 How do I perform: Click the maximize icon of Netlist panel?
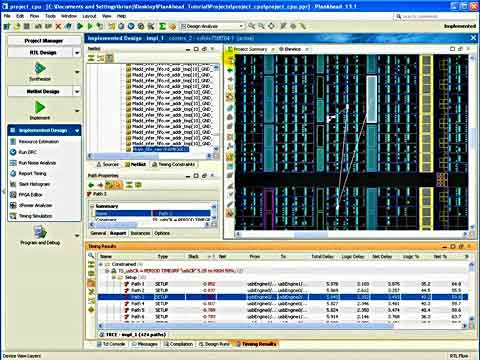(196, 49)
